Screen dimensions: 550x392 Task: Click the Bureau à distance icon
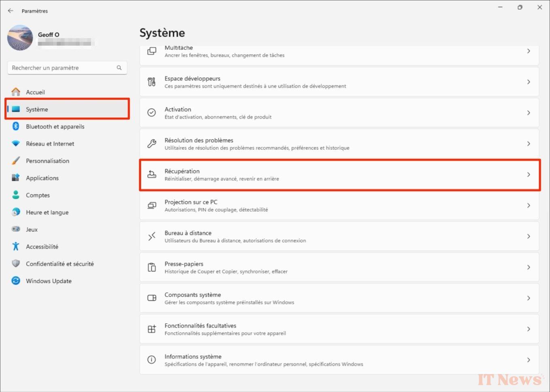152,236
